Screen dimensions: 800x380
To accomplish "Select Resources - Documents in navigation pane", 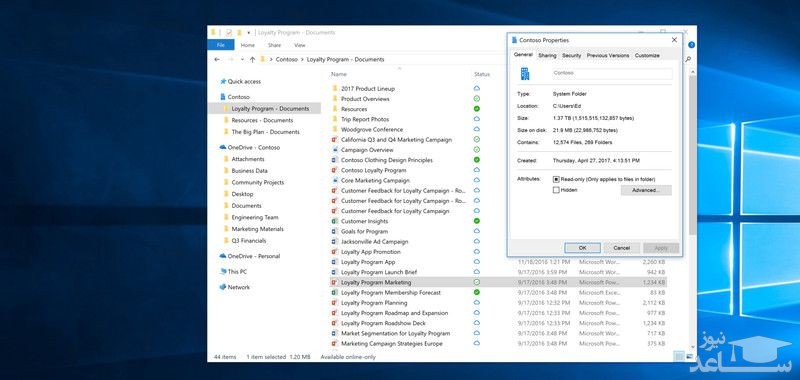I will pos(262,120).
